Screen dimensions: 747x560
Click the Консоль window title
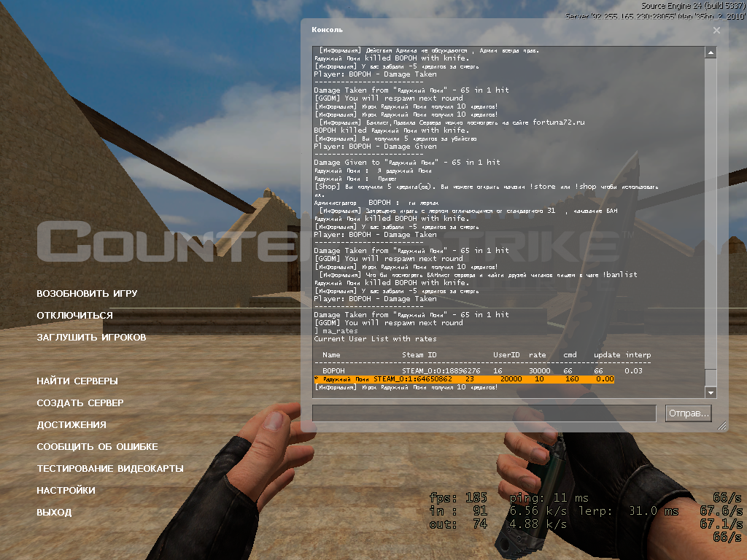pyautogui.click(x=328, y=29)
